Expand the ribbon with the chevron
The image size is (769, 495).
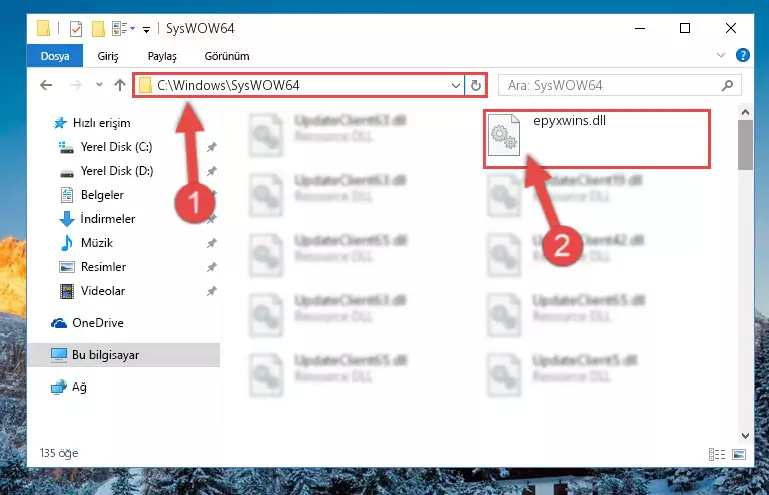pyautogui.click(x=720, y=55)
